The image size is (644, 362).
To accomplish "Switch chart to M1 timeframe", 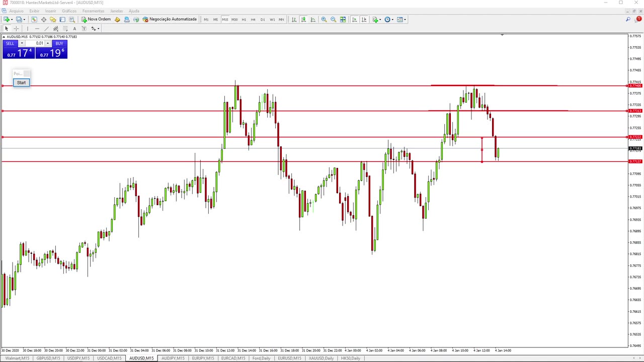I will click(206, 20).
